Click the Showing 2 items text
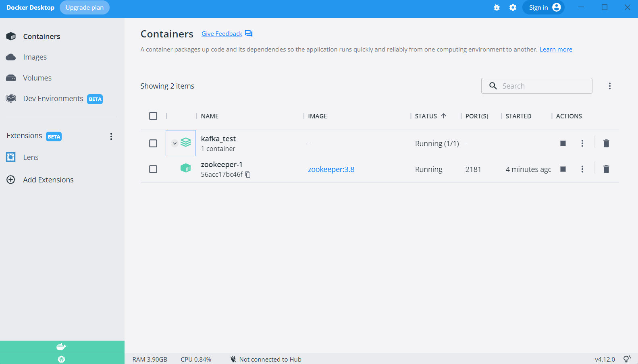Image resolution: width=638 pixels, height=364 pixels. 167,86
